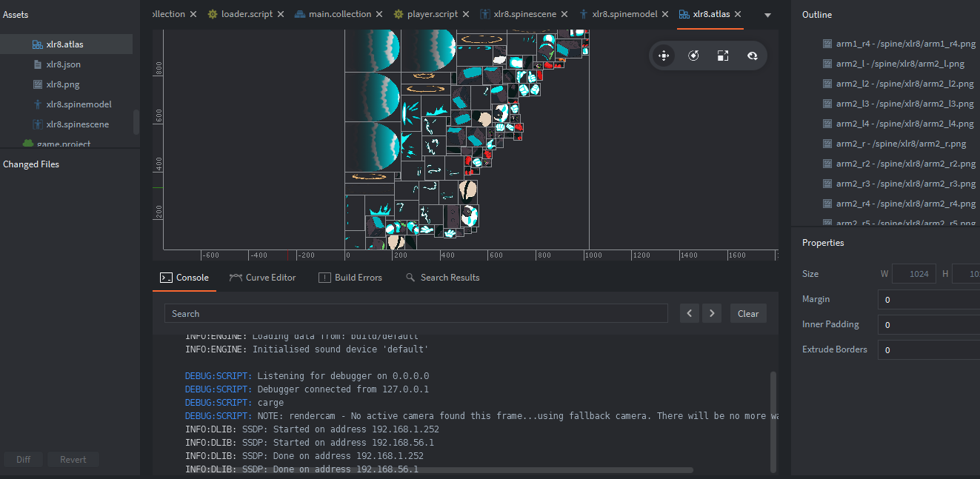
Task: Click the console Search field
Action: pyautogui.click(x=415, y=313)
